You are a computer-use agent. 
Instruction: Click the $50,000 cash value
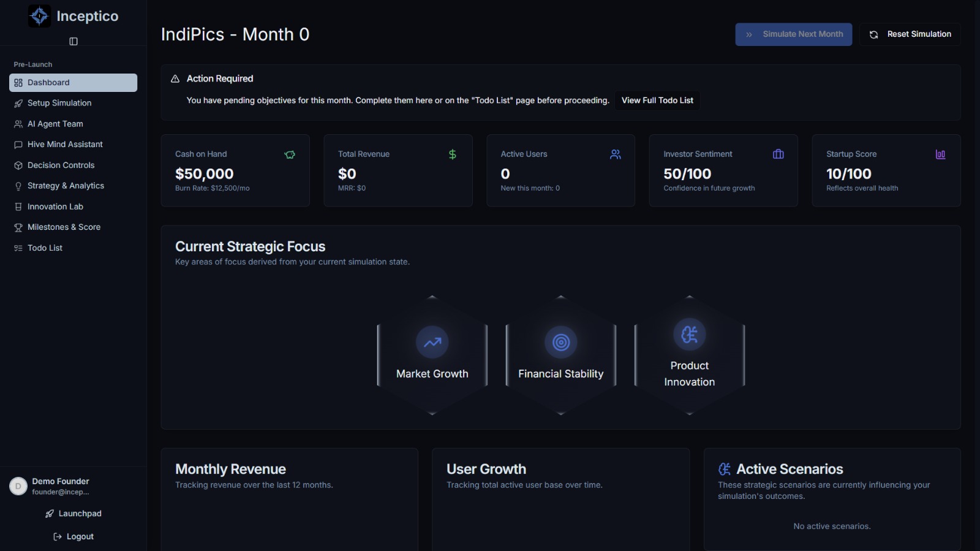205,174
